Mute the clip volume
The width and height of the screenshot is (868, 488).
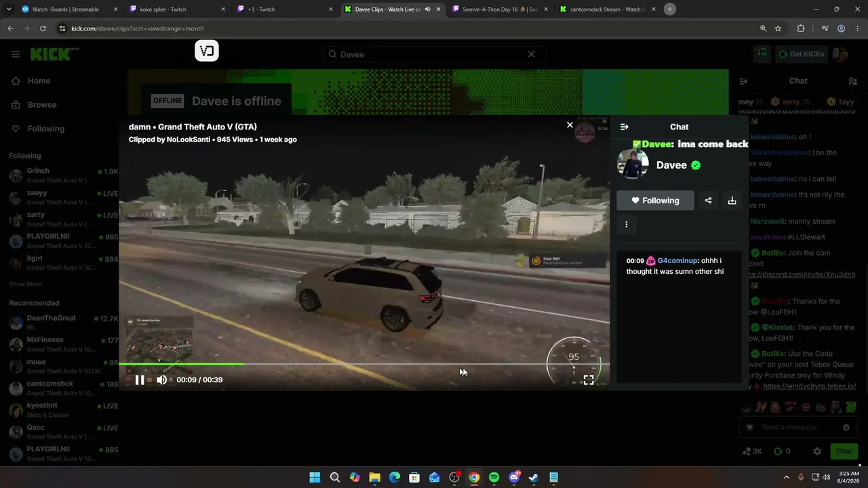161,380
